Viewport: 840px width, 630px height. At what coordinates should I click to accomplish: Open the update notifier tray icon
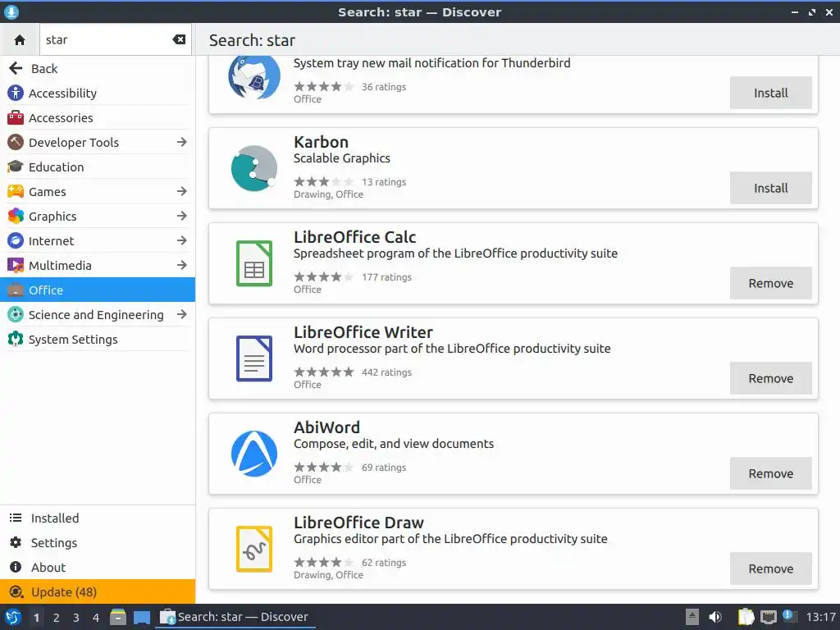click(788, 615)
